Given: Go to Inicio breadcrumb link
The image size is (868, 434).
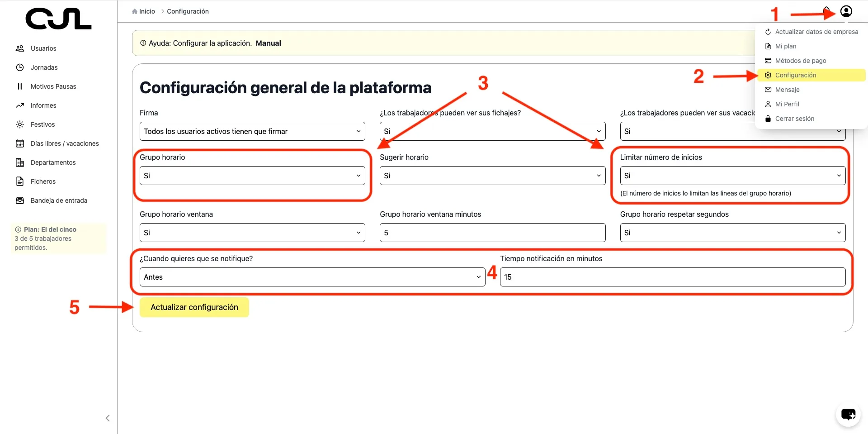Looking at the screenshot, I should point(147,11).
